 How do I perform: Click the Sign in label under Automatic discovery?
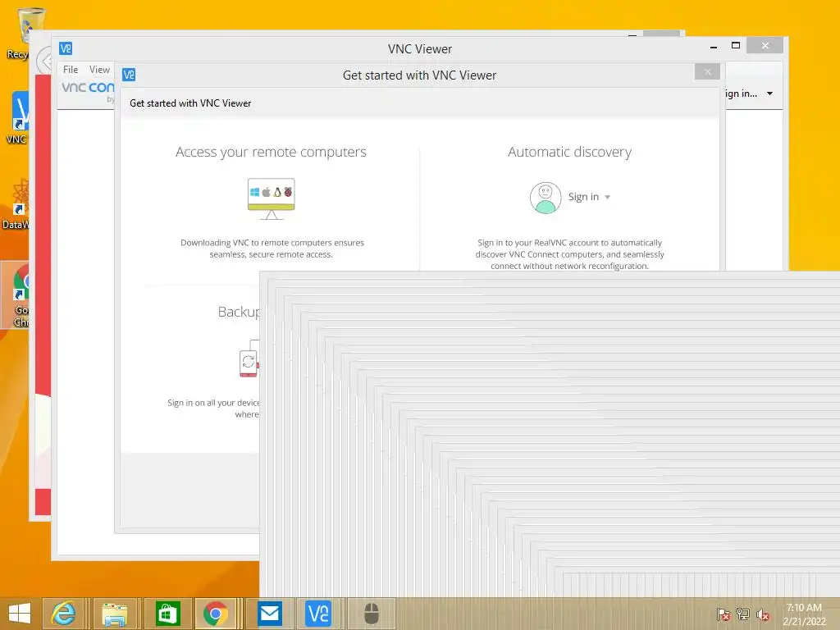click(583, 197)
